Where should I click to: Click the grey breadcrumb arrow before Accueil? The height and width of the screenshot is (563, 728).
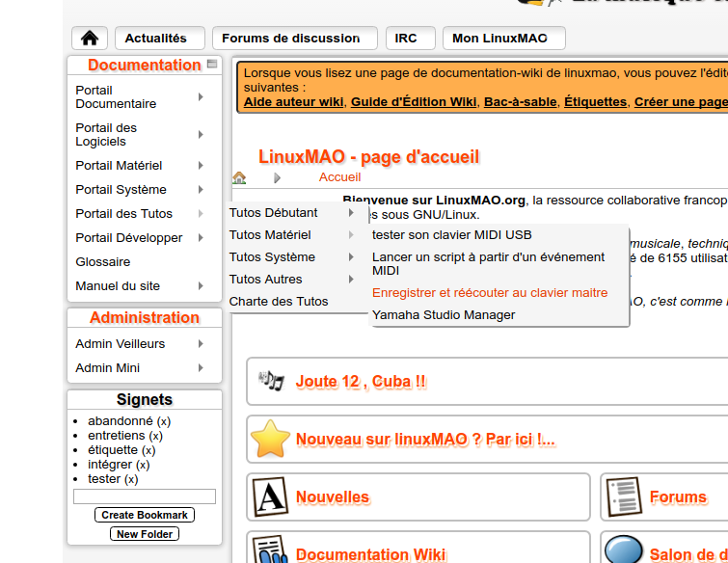(277, 177)
